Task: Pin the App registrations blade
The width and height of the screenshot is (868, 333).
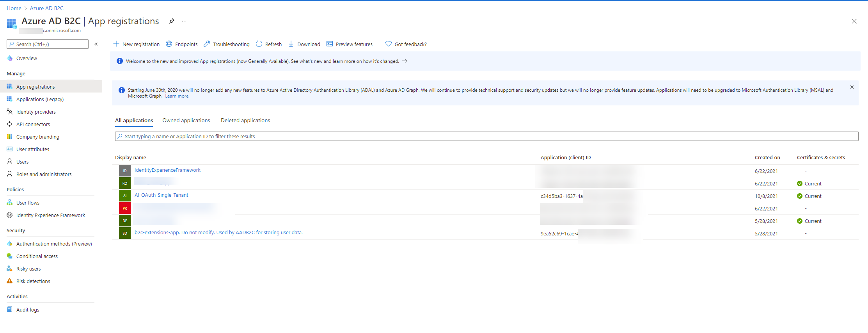Action: click(172, 21)
